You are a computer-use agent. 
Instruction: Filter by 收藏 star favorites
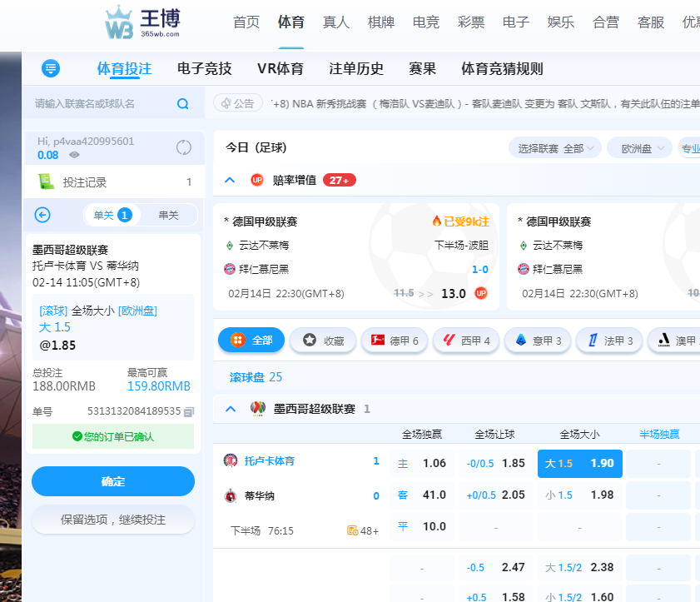tap(322, 340)
